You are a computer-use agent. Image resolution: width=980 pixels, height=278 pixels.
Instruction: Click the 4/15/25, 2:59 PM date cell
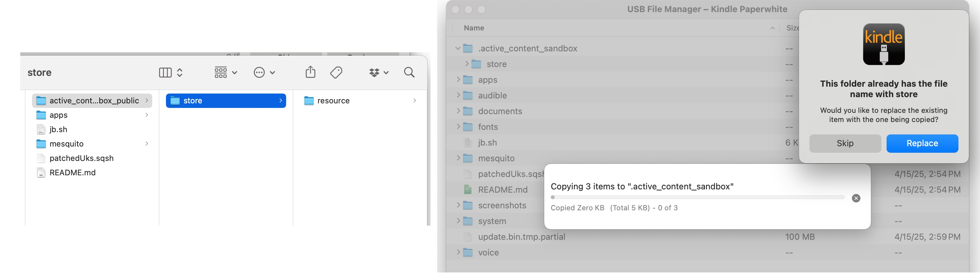pyautogui.click(x=927, y=237)
